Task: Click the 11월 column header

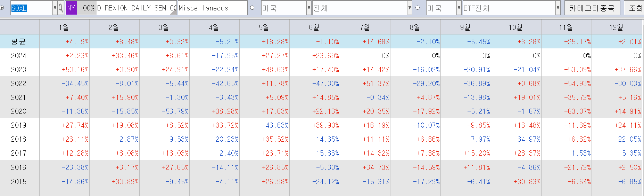Action: 567,27
